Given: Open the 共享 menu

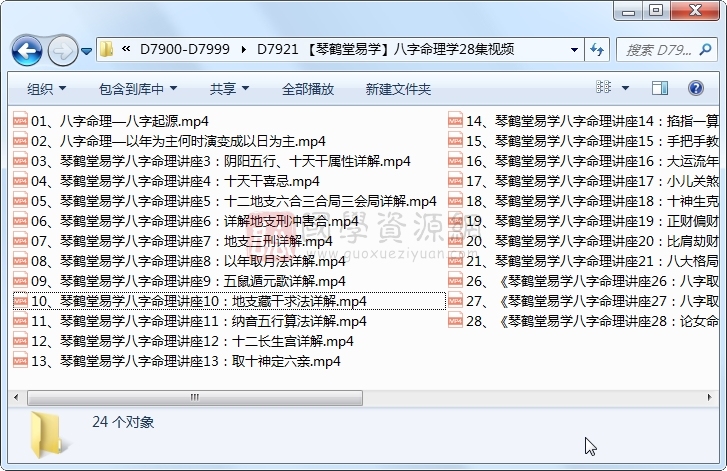Looking at the screenshot, I should point(229,89).
